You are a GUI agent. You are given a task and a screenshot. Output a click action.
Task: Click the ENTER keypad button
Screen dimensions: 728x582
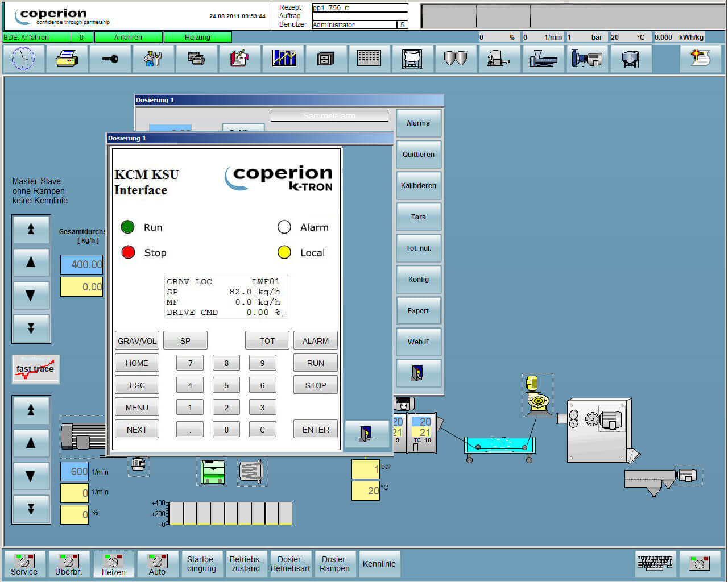tap(316, 430)
